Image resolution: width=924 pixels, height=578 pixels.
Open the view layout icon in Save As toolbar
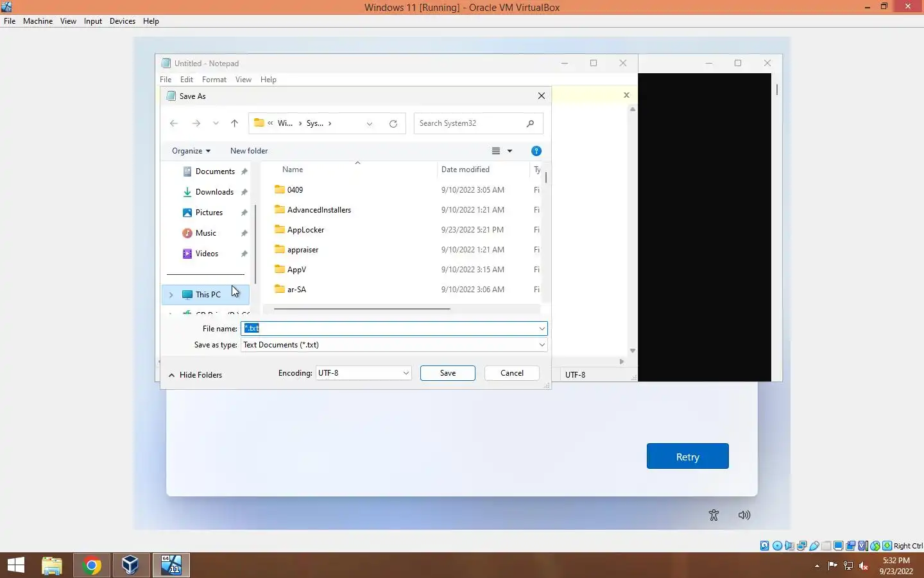point(496,151)
